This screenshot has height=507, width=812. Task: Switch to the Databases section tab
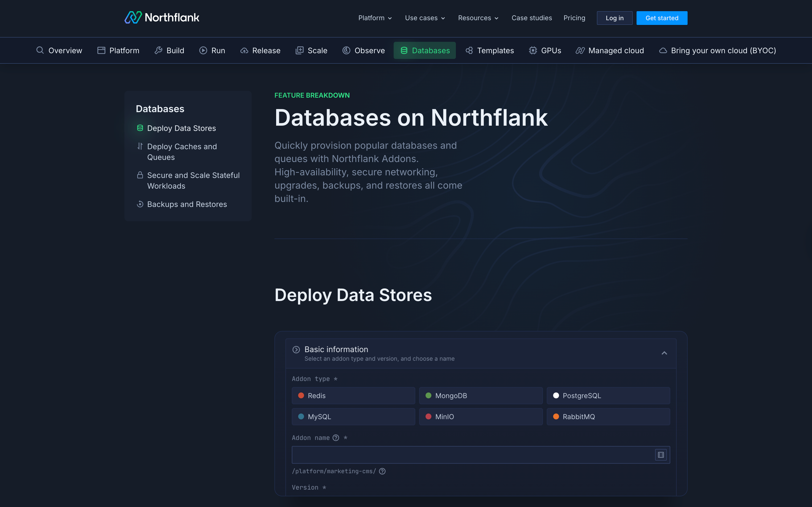click(x=425, y=50)
